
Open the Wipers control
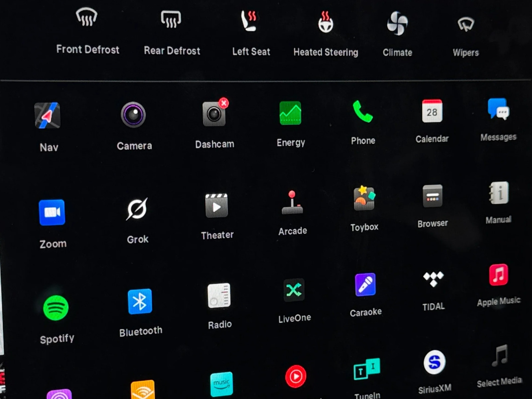pyautogui.click(x=465, y=24)
